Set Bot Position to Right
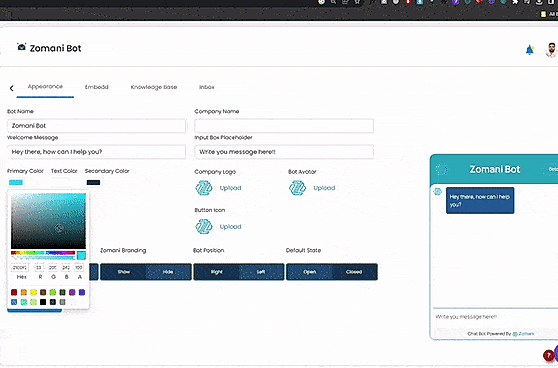The width and height of the screenshot is (558, 368). [x=216, y=272]
